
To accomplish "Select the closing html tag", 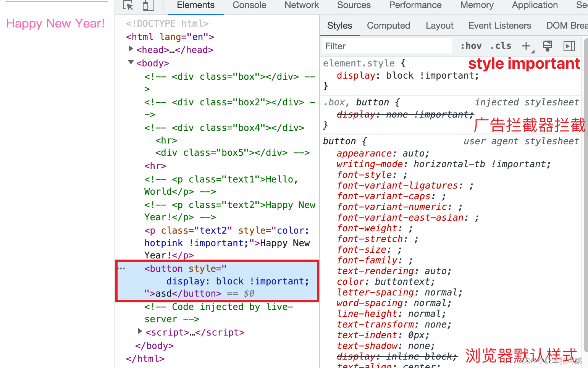I will (x=145, y=359).
